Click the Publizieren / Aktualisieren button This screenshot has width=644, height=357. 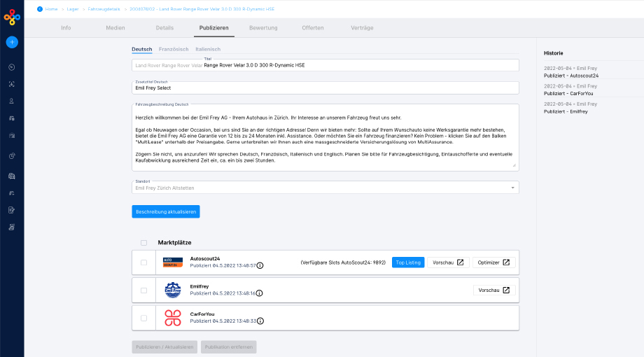(164, 346)
